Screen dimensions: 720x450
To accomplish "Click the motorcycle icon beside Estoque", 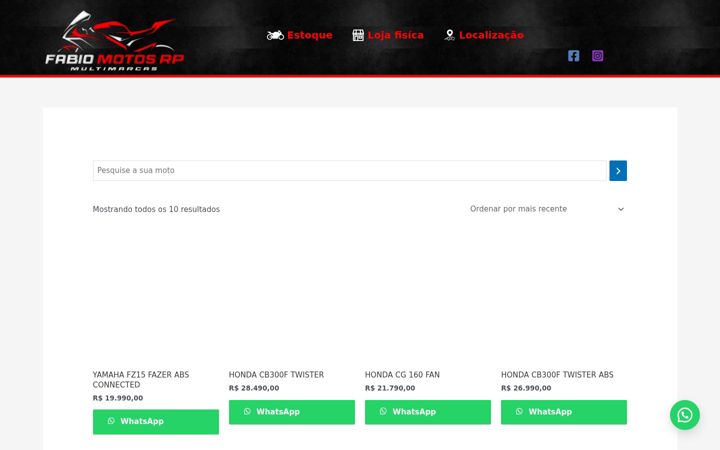I will pyautogui.click(x=275, y=35).
